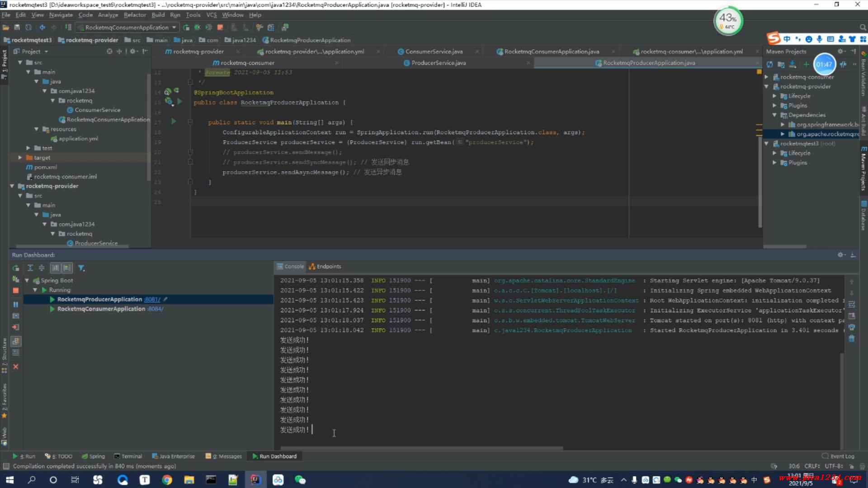This screenshot has width=868, height=488.
Task: Expand the target folder in Project tree
Action: pyautogui.click(x=20, y=158)
